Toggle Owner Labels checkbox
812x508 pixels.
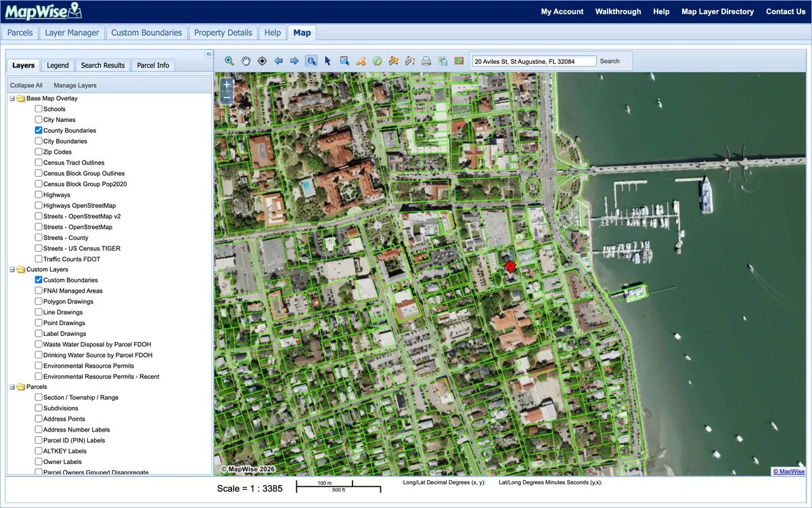[39, 461]
